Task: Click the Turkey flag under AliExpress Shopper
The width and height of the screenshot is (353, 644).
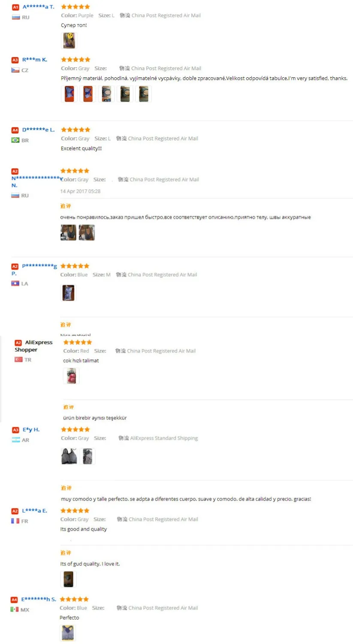Action: pyautogui.click(x=18, y=359)
